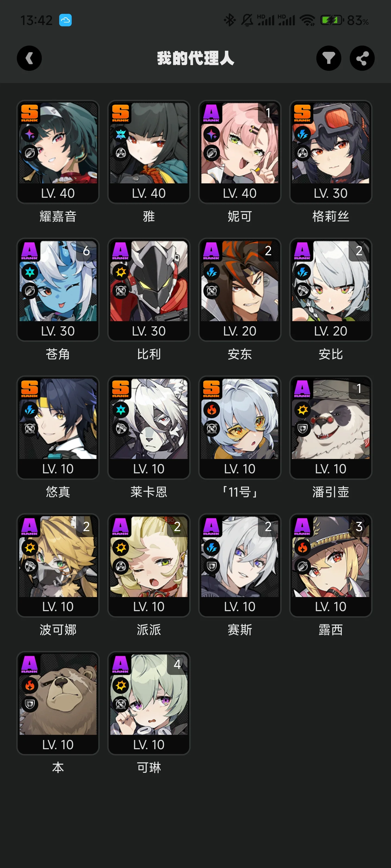Screen dimensions: 391x868
Task: Tap the shield specialty icon on 潘引壶
Action: (302, 429)
